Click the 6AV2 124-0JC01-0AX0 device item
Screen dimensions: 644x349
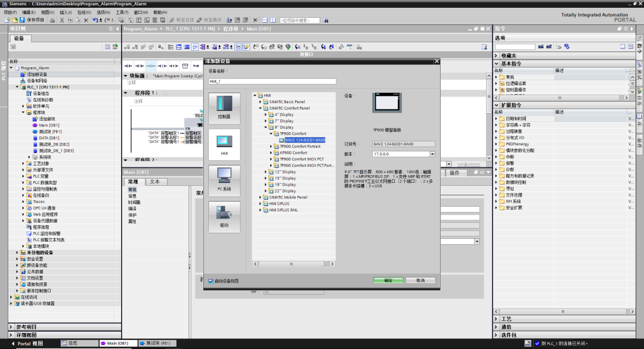coord(305,140)
